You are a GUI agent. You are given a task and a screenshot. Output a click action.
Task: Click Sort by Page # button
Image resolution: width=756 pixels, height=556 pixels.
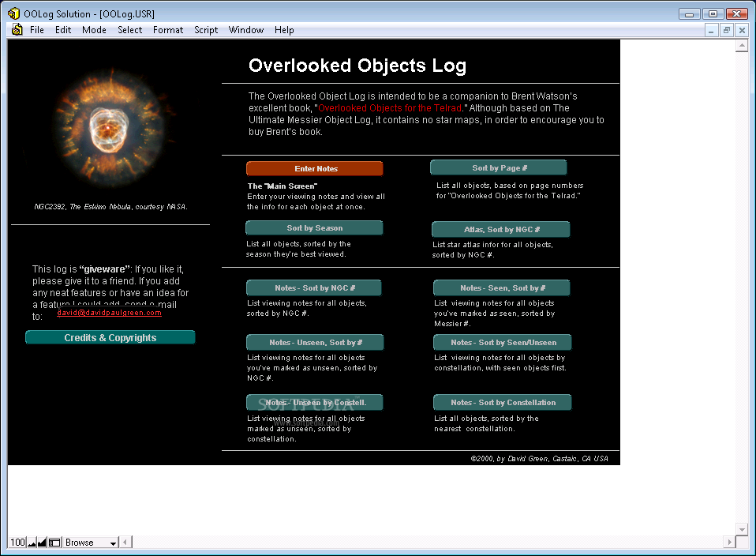(x=499, y=167)
